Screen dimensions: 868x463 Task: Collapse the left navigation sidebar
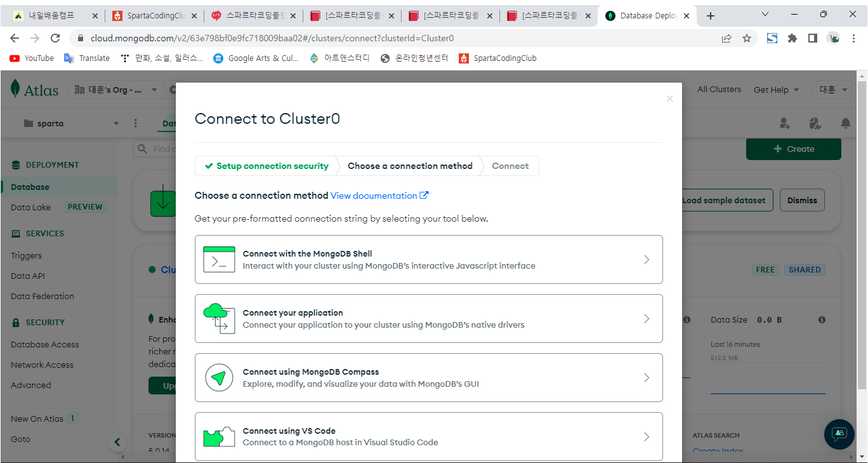(x=117, y=442)
